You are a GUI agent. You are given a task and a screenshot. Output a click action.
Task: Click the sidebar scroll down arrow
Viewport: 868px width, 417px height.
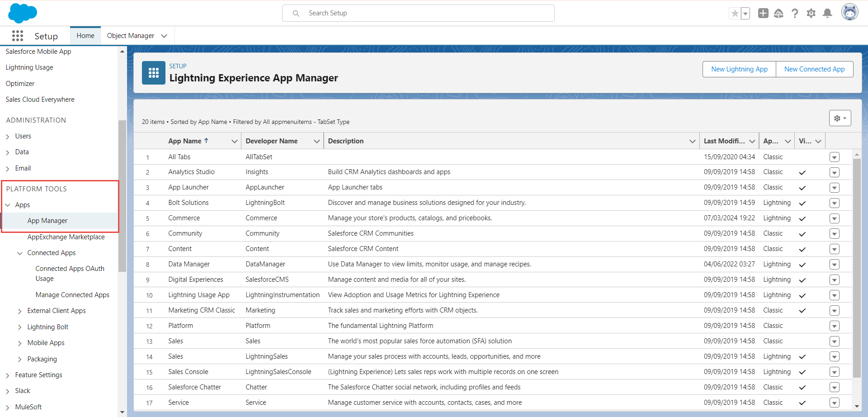(x=122, y=412)
